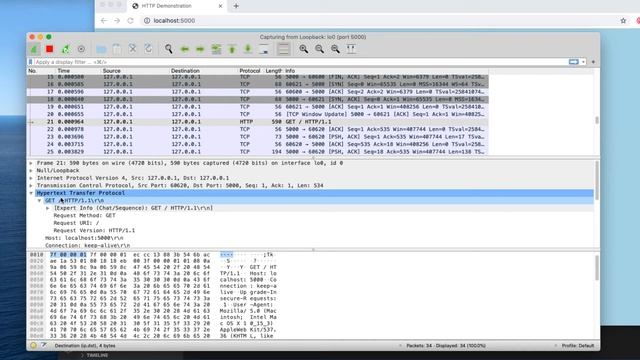Screen dimensions: 640x360
Task: Close the capture file icon
Action: (133, 49)
